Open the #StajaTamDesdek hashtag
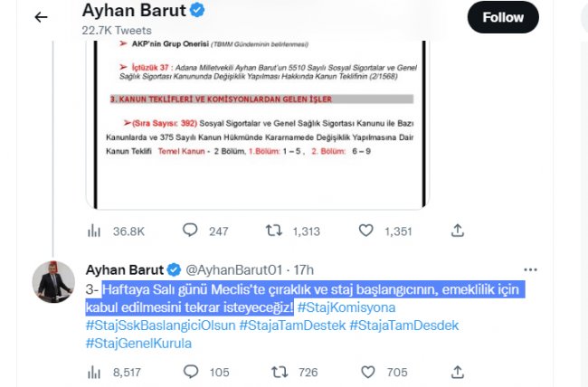 (404, 325)
